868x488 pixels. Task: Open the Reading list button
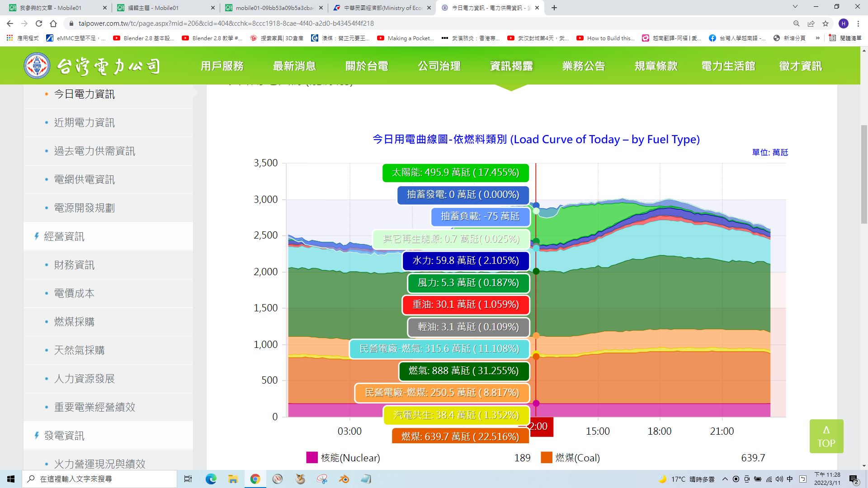coord(845,38)
